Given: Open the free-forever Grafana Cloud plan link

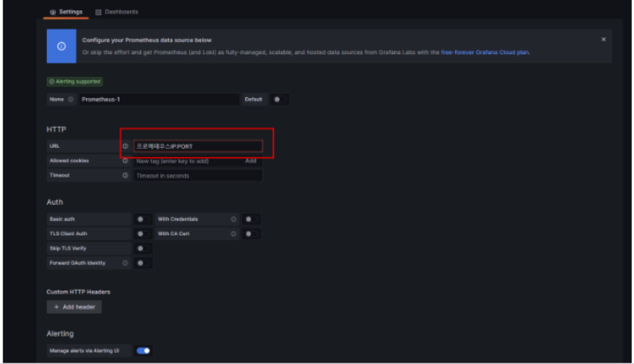Looking at the screenshot, I should coord(485,52).
